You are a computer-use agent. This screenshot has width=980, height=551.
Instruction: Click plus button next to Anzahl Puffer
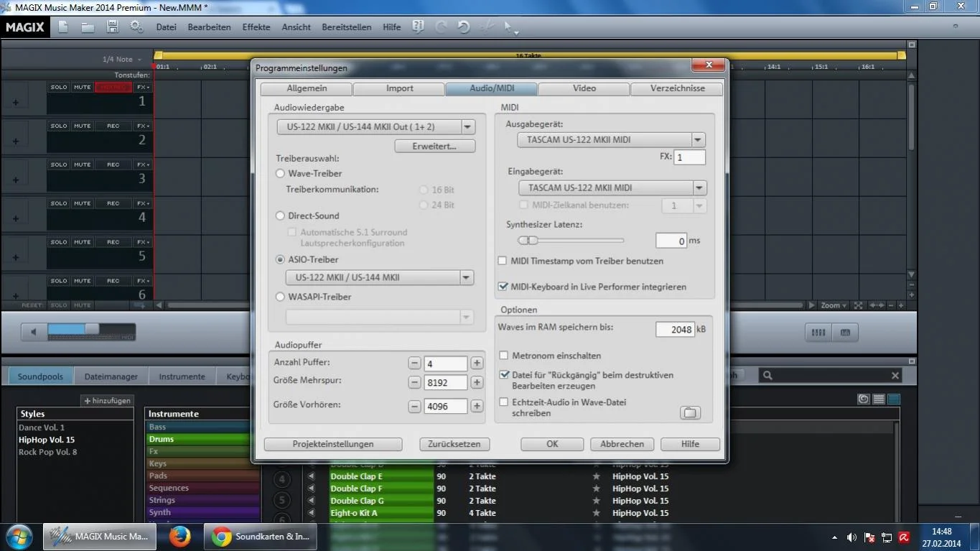point(477,364)
